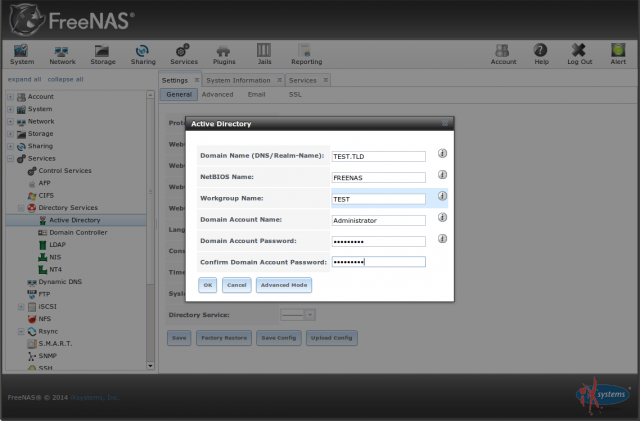Open the Plugins toolbar icon
Screen dimensions: 640x421
tap(224, 54)
